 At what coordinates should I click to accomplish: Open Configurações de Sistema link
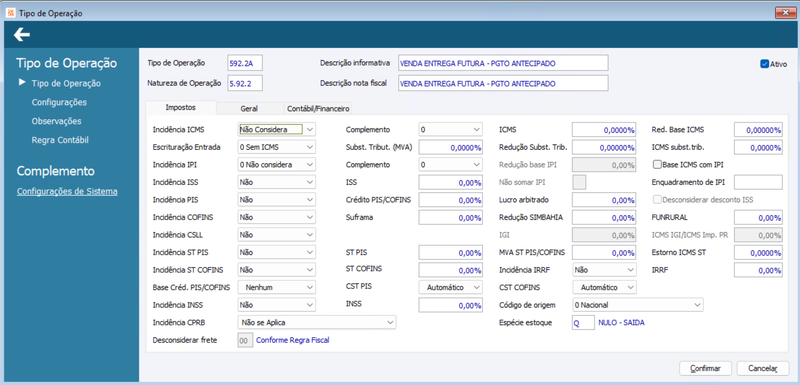point(67,192)
